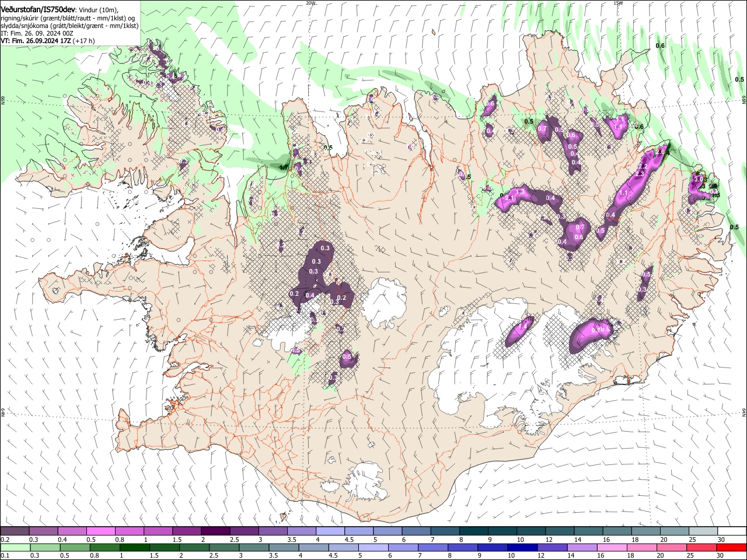Select the bright pink 0.5–0.8 snow swatch
Image resolution: width=747 pixels, height=560 pixels.
(100, 531)
